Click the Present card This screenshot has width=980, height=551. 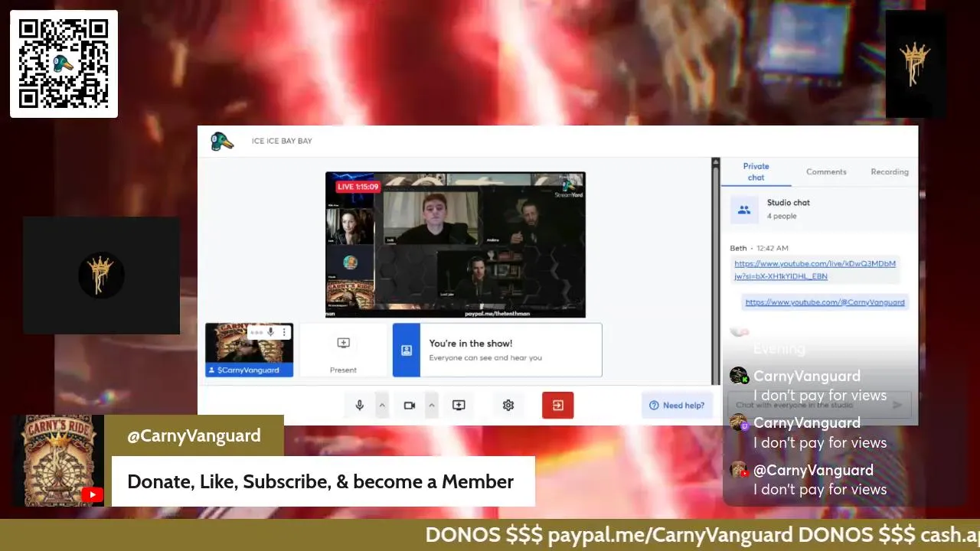(x=343, y=350)
